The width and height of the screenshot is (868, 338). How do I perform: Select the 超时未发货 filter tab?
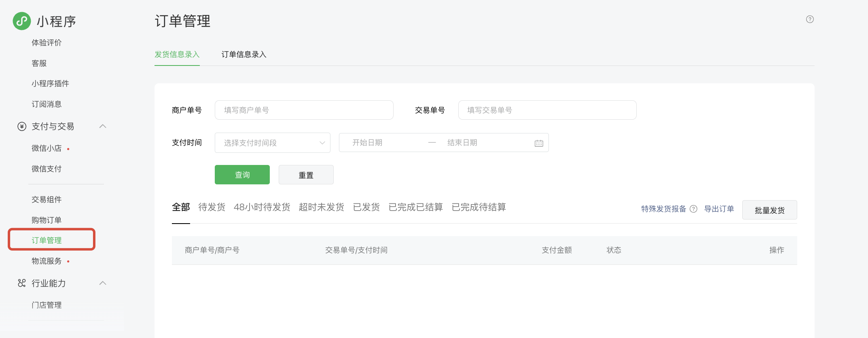(x=321, y=207)
